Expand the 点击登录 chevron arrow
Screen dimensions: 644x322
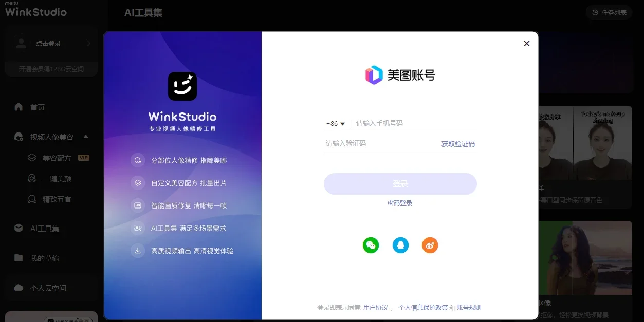[x=88, y=44]
